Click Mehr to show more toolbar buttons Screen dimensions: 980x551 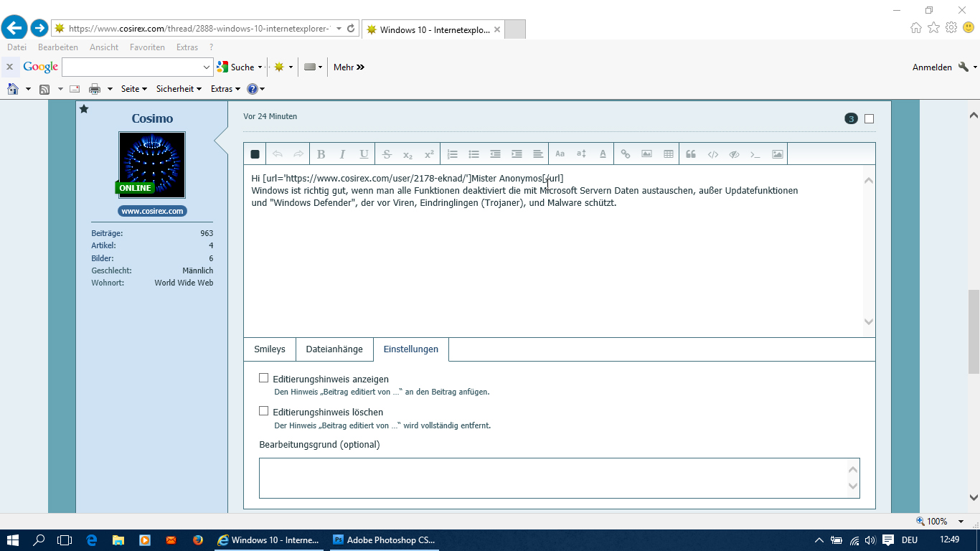click(x=349, y=67)
